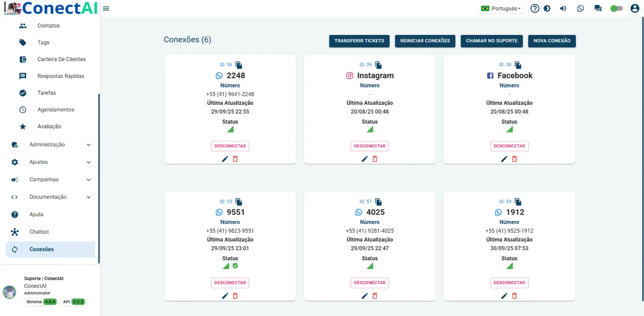644x316 pixels.
Task: Toggle the green switch in the header
Action: coord(616,8)
